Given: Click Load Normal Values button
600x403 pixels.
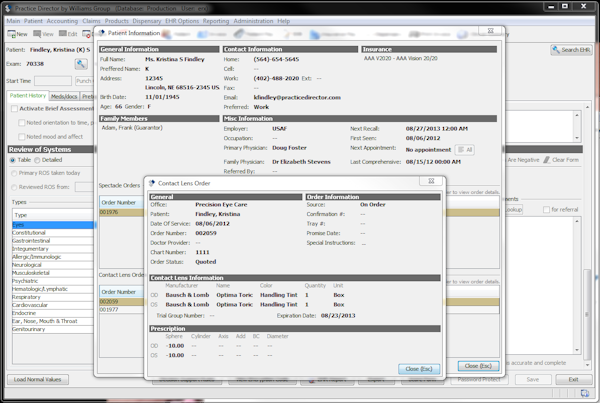Looking at the screenshot, I should pyautogui.click(x=38, y=380).
